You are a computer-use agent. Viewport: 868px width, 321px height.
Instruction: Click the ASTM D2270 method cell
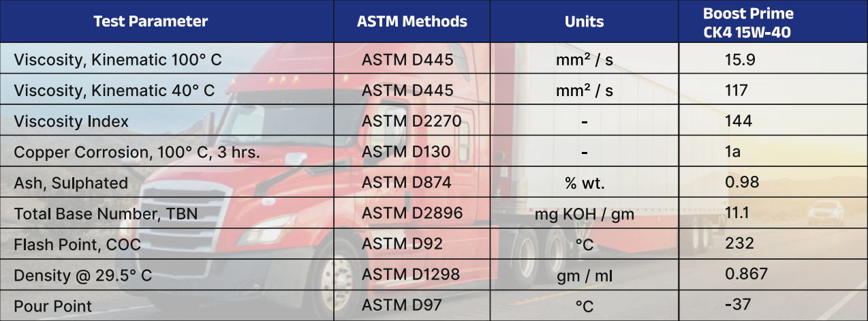412,121
